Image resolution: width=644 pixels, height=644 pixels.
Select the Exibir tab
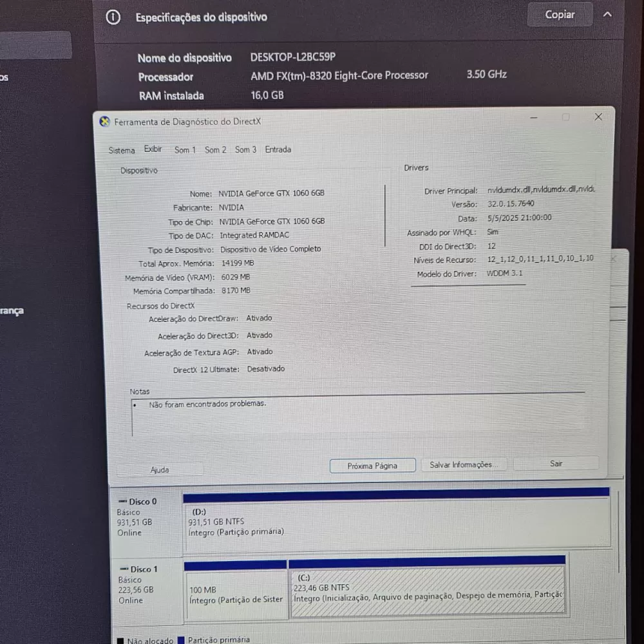153,149
